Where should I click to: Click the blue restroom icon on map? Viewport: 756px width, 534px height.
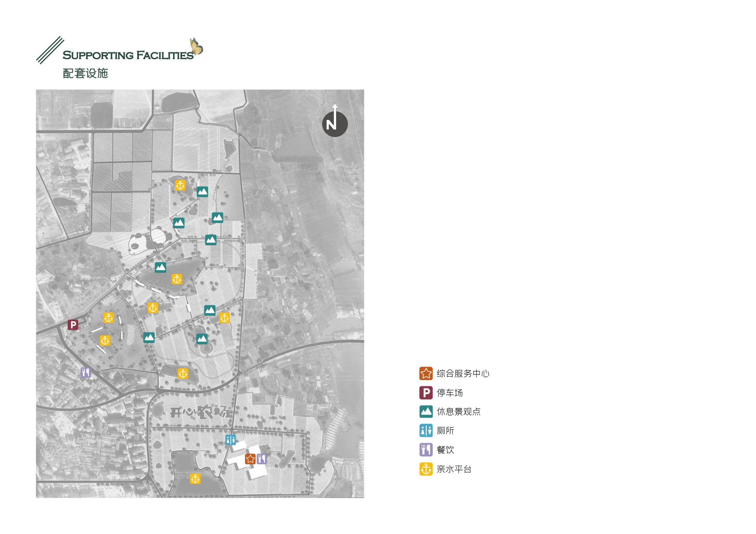point(230,440)
